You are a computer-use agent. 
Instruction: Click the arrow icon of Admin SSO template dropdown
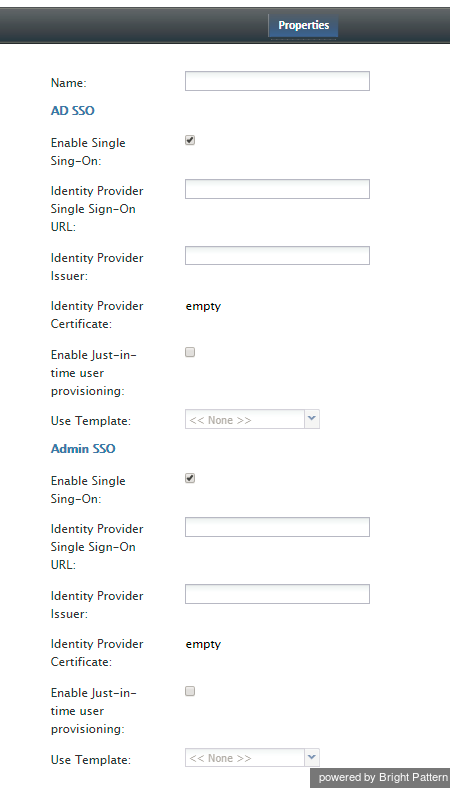pyautogui.click(x=312, y=757)
